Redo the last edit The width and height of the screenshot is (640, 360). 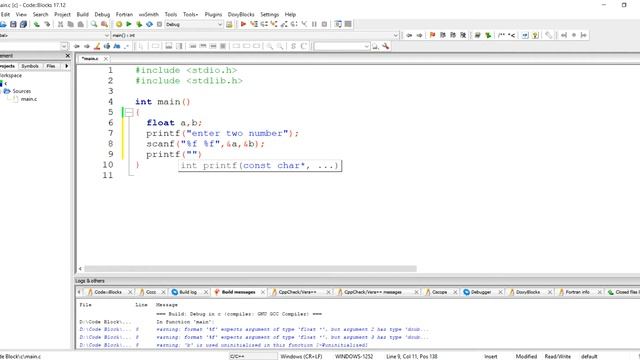(47, 24)
